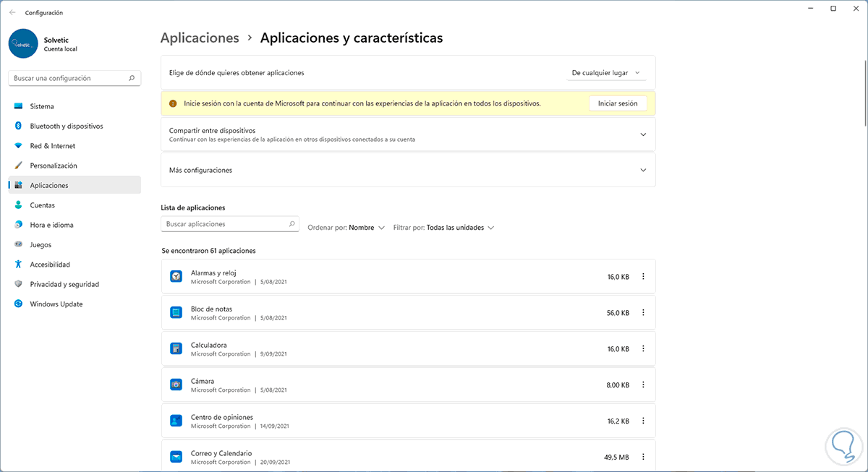Click the Calculadora app icon
Screen dimensions: 868x472
[x=176, y=348]
